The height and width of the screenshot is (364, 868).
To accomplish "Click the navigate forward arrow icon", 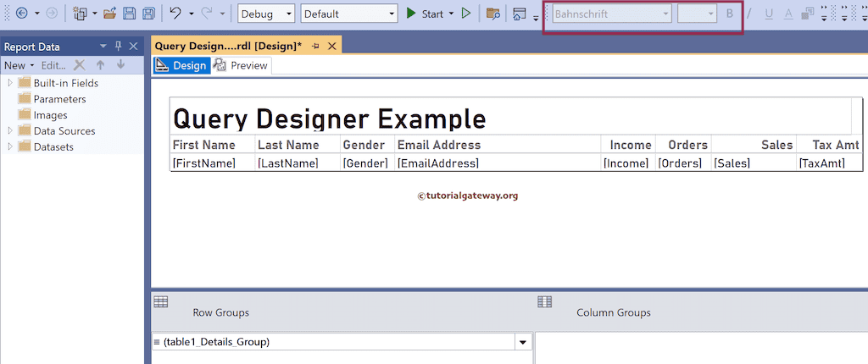I will click(x=52, y=14).
